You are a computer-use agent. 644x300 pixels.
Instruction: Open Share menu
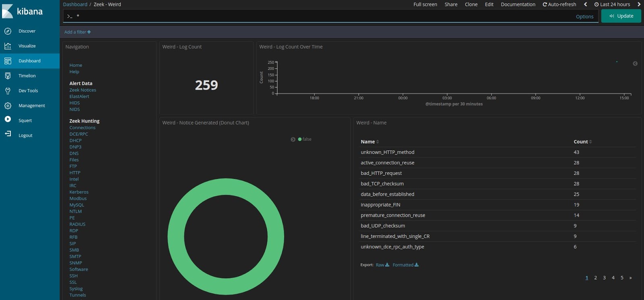pos(451,4)
